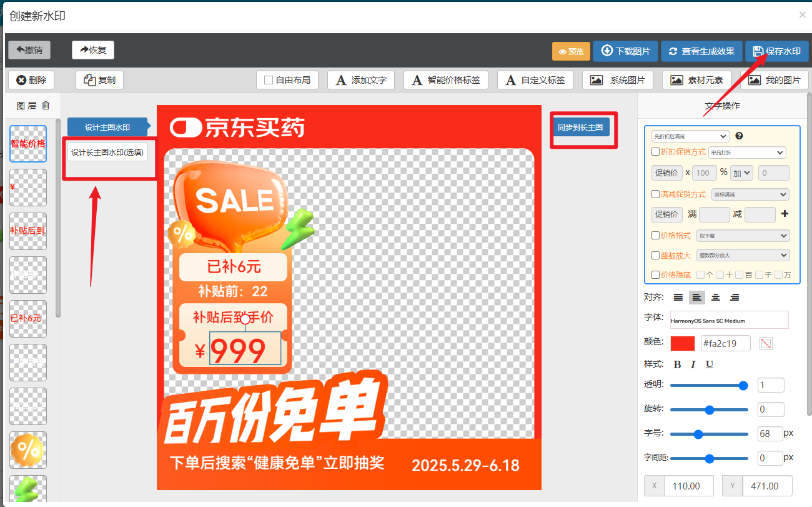Select the % badge layer thumbnail
Screen dimensions: 812x507
point(28,449)
